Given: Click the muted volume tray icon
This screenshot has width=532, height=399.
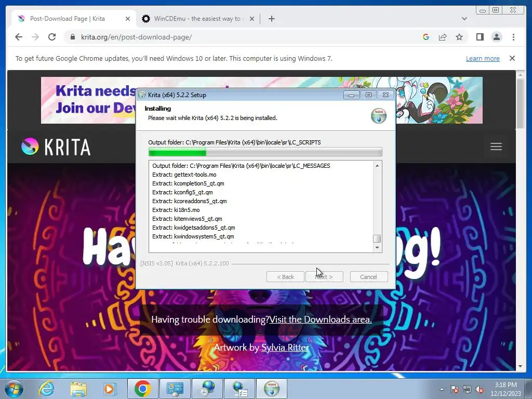Looking at the screenshot, I should coord(480,389).
